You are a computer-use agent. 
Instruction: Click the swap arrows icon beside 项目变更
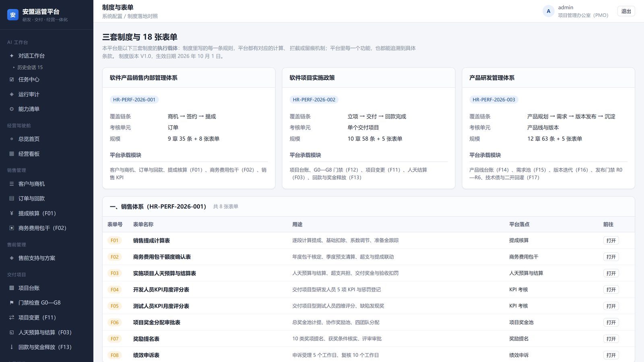pos(12,317)
